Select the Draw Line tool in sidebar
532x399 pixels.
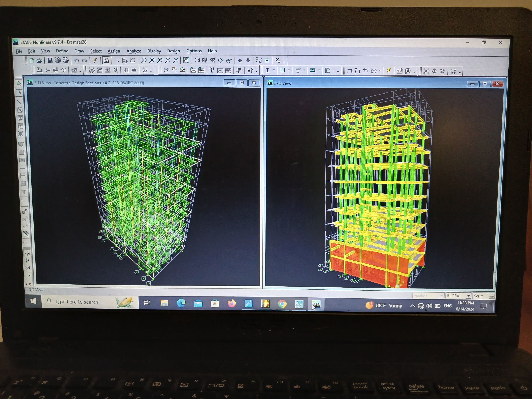19,102
